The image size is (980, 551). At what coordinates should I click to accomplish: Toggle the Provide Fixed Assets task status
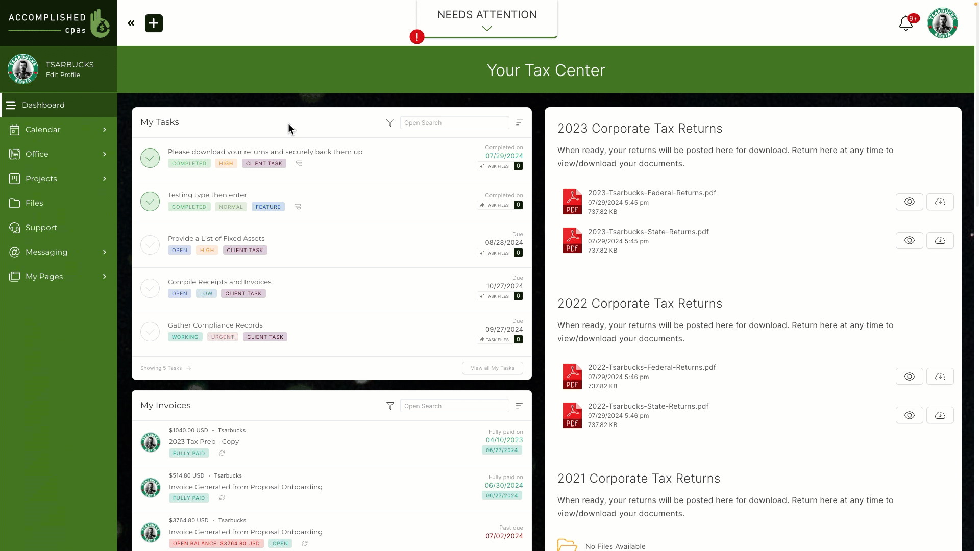tap(150, 244)
